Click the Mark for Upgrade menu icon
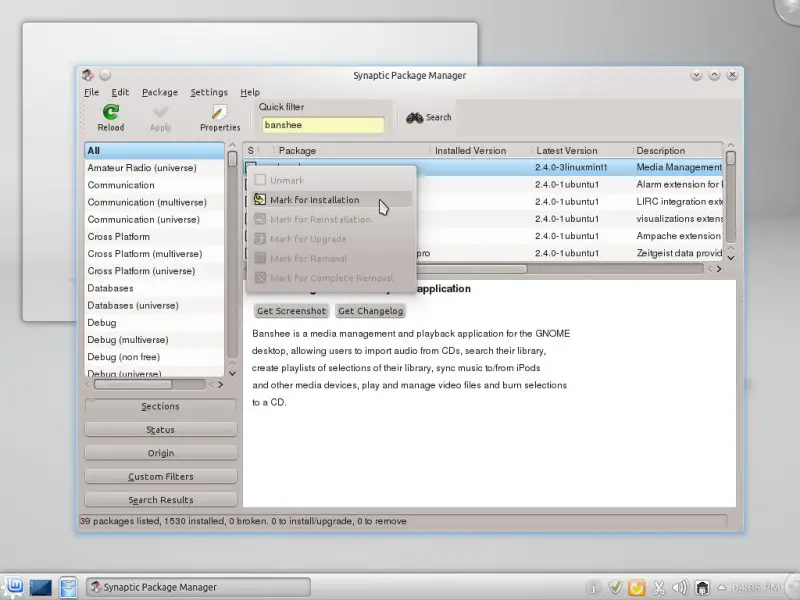 click(260, 238)
